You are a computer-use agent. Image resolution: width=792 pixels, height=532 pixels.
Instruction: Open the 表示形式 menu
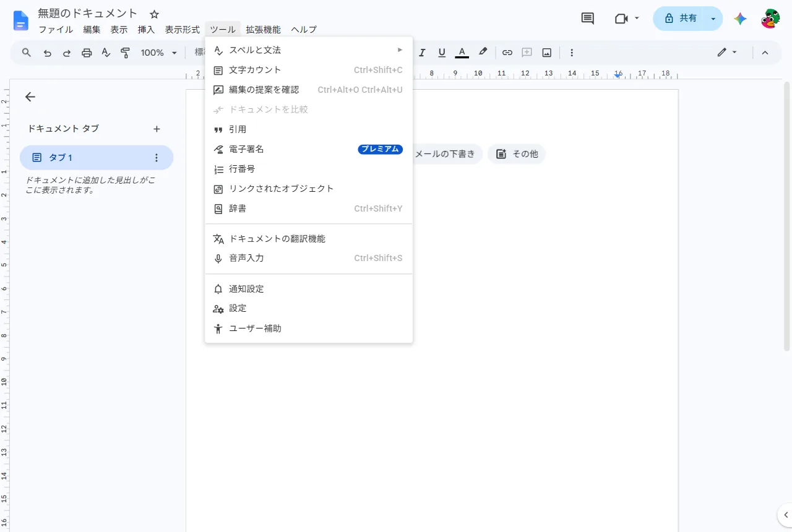pyautogui.click(x=182, y=30)
